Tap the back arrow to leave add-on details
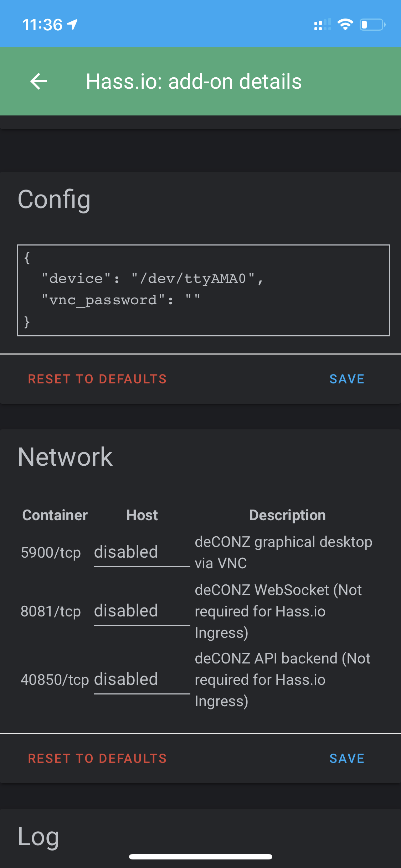This screenshot has width=401, height=868. tap(38, 81)
